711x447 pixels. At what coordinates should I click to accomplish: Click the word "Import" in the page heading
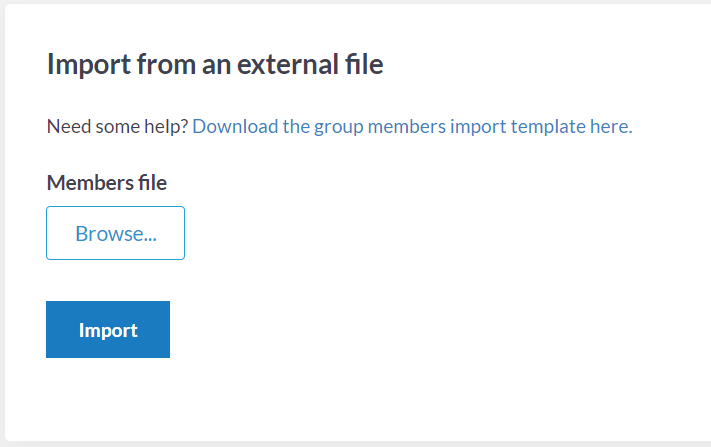click(x=89, y=65)
